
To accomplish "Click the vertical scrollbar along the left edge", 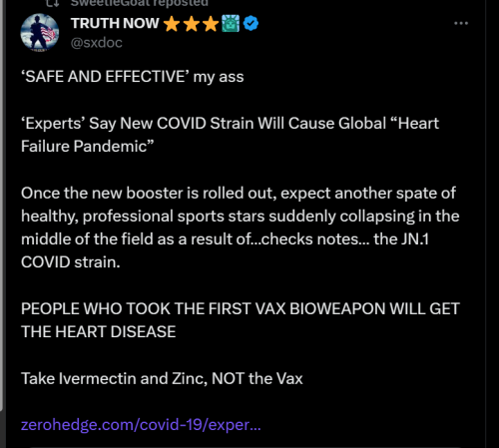I will (2, 205).
